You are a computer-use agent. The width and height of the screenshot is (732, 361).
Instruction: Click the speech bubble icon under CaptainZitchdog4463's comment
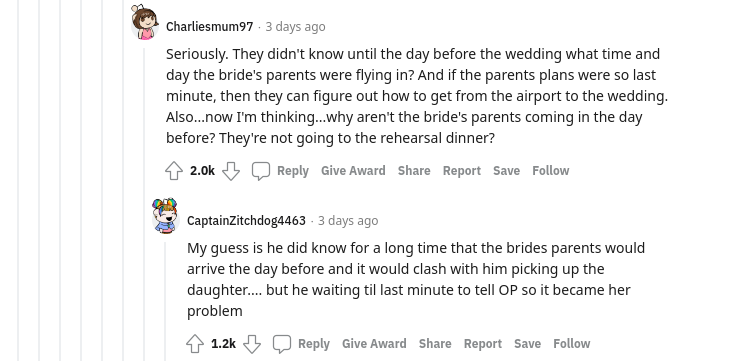[282, 344]
